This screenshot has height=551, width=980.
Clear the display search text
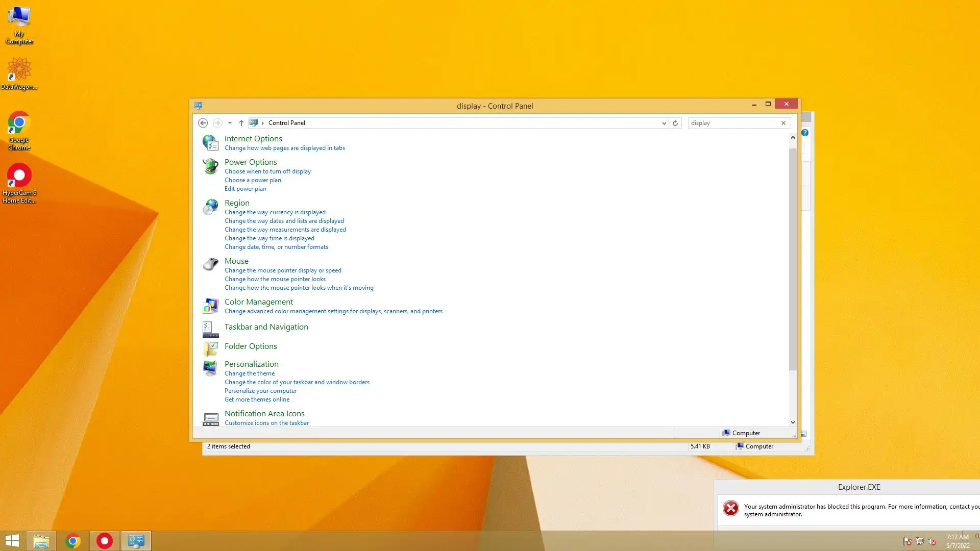point(783,123)
